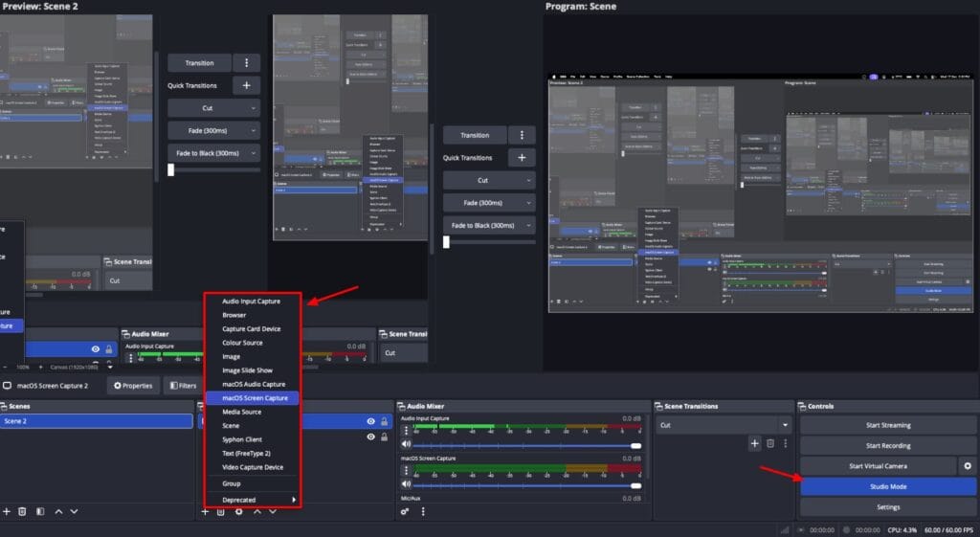Choose Browser from the add-source menu

(x=234, y=315)
